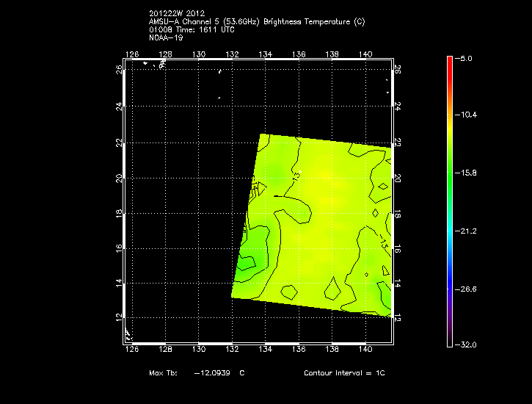Click the top axis longitude label 140
The width and height of the screenshot is (532, 404).
pyautogui.click(x=365, y=54)
